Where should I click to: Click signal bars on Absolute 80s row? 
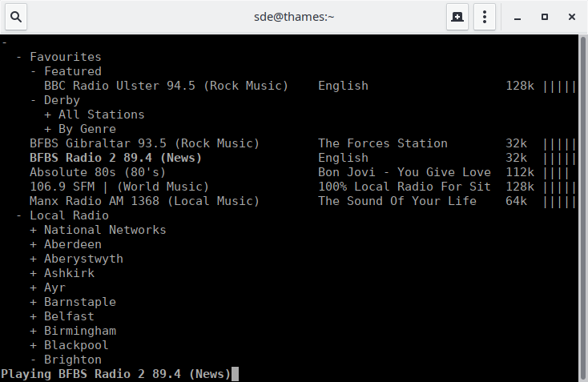[556, 172]
